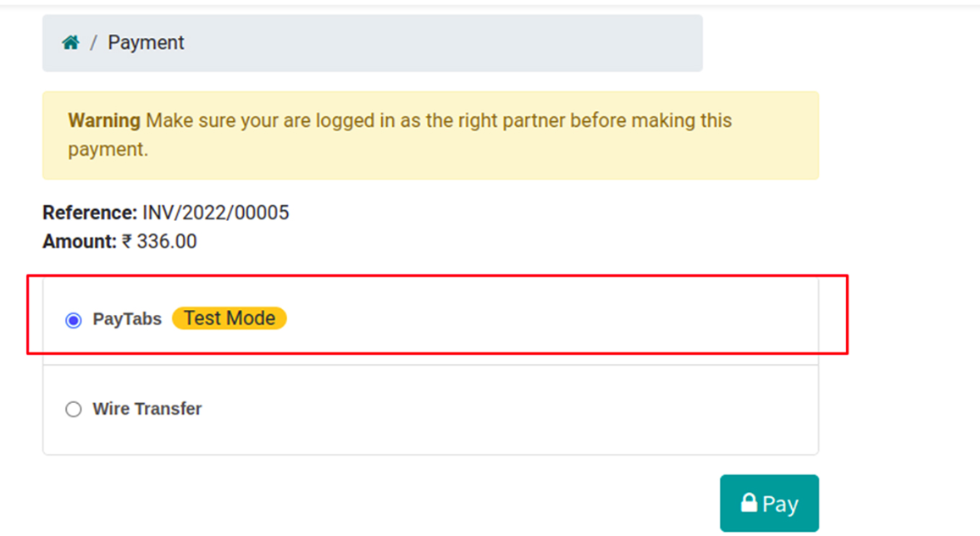Click the bold Reference label
Screen dimensions: 980x536
point(90,213)
